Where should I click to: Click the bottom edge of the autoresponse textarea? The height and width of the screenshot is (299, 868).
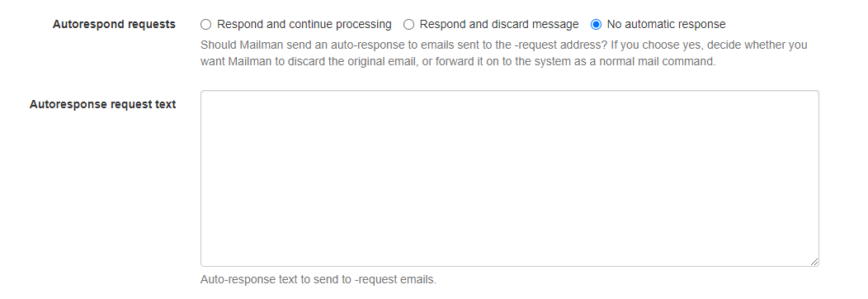pyautogui.click(x=509, y=266)
